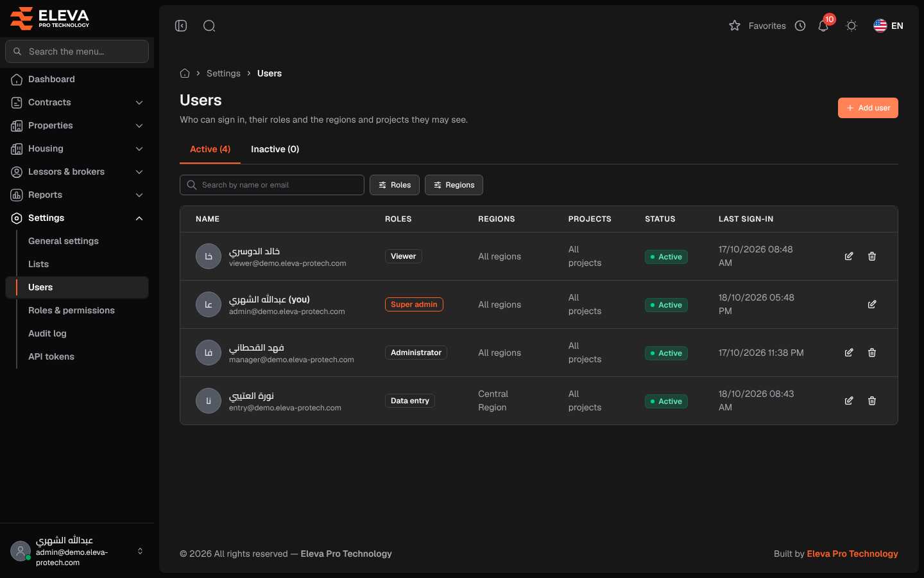The image size is (924, 578).
Task: Expand Lessors & brokers chevron
Action: click(139, 172)
